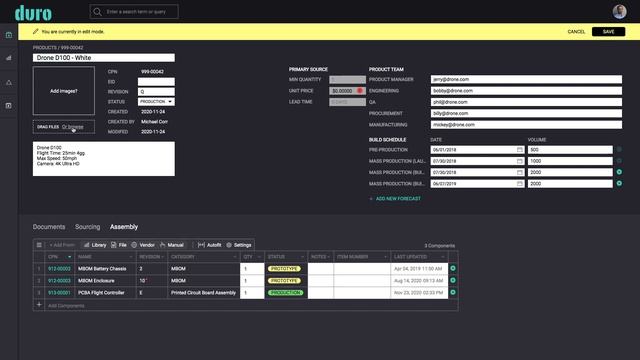Open calendar picker for third build schedule row
The width and height of the screenshot is (640, 360).
520,172
